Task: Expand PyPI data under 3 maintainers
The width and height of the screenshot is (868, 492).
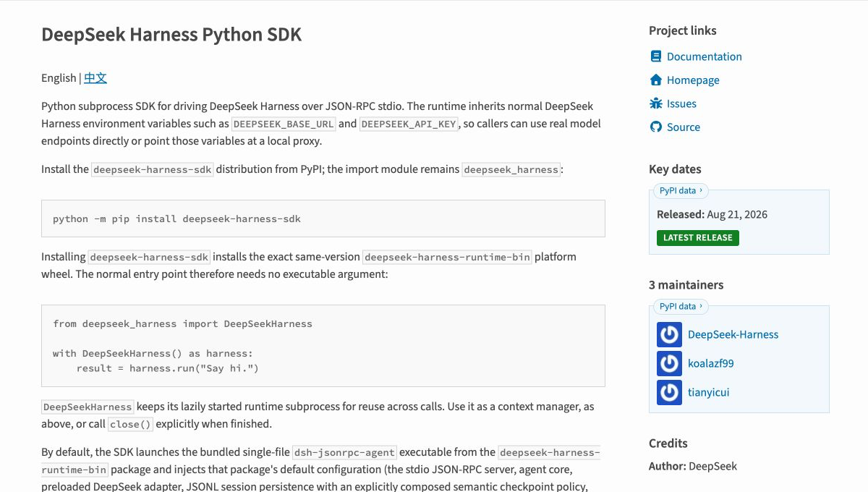Action: [x=681, y=307]
